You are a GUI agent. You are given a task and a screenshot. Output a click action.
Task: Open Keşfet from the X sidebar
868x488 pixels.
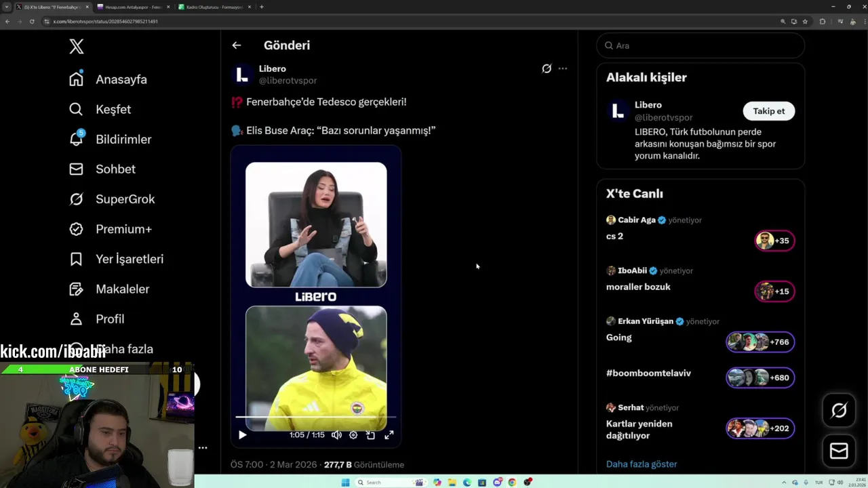100,109
